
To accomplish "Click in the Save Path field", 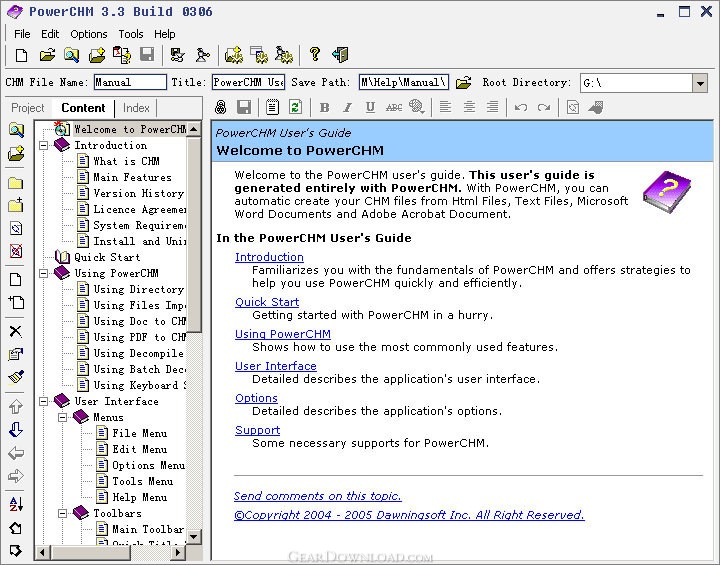I will click(404, 82).
